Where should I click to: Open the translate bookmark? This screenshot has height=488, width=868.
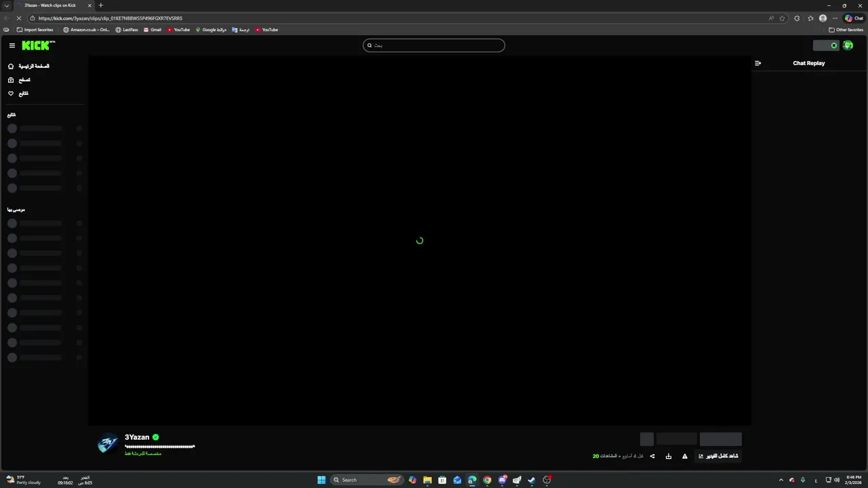[241, 30]
